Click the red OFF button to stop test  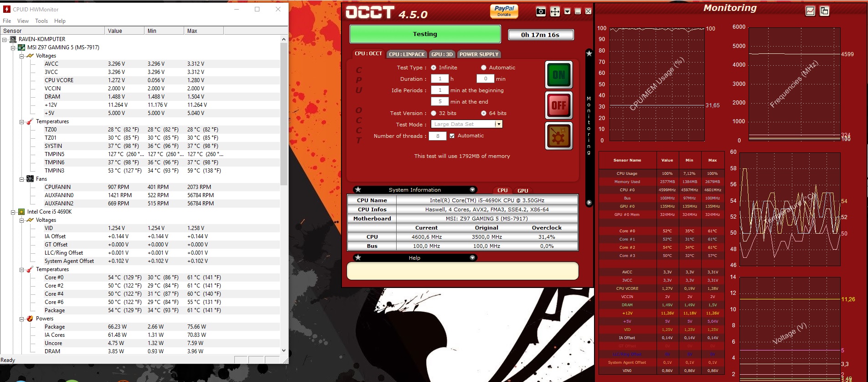click(559, 105)
